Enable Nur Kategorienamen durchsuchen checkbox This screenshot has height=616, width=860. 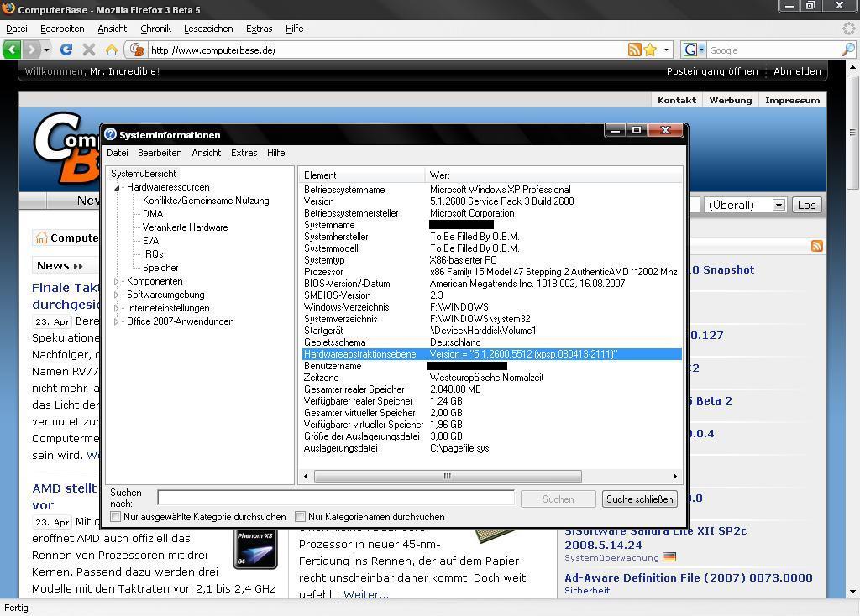[x=300, y=516]
